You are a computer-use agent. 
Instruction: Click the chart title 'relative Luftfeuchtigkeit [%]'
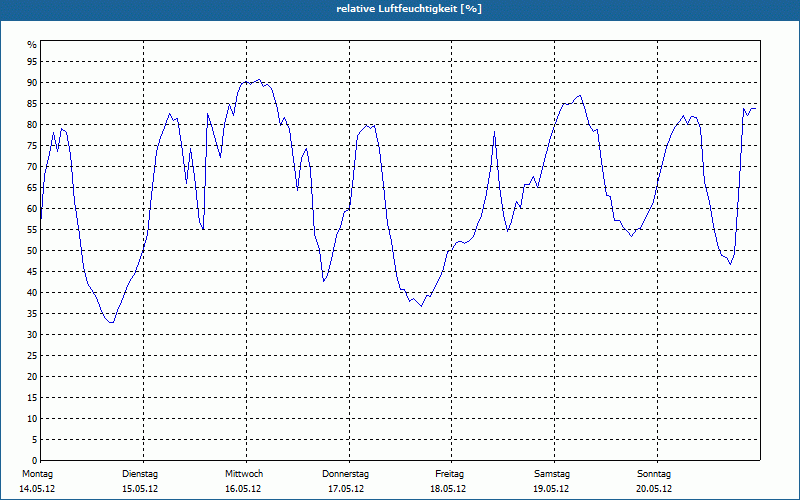point(409,9)
